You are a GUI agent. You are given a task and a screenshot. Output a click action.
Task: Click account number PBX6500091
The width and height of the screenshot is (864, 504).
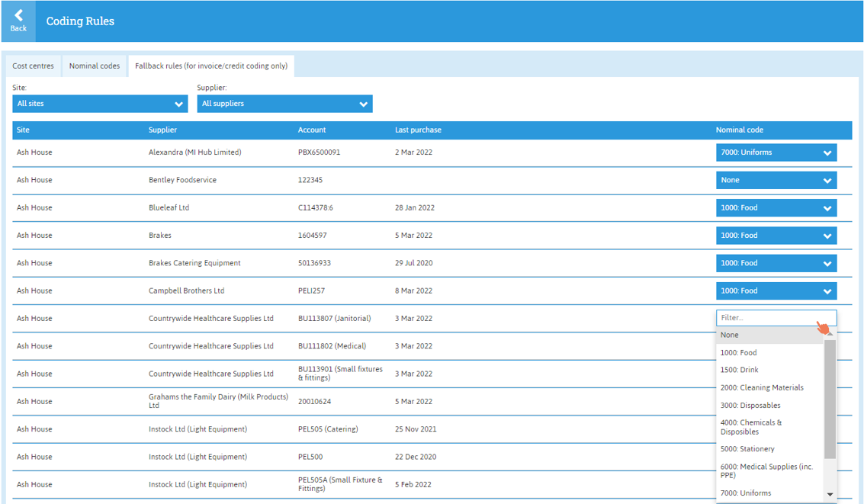(x=319, y=152)
